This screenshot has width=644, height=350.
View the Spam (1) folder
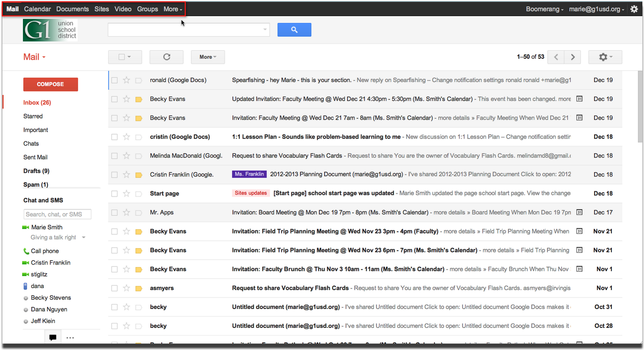(36, 185)
